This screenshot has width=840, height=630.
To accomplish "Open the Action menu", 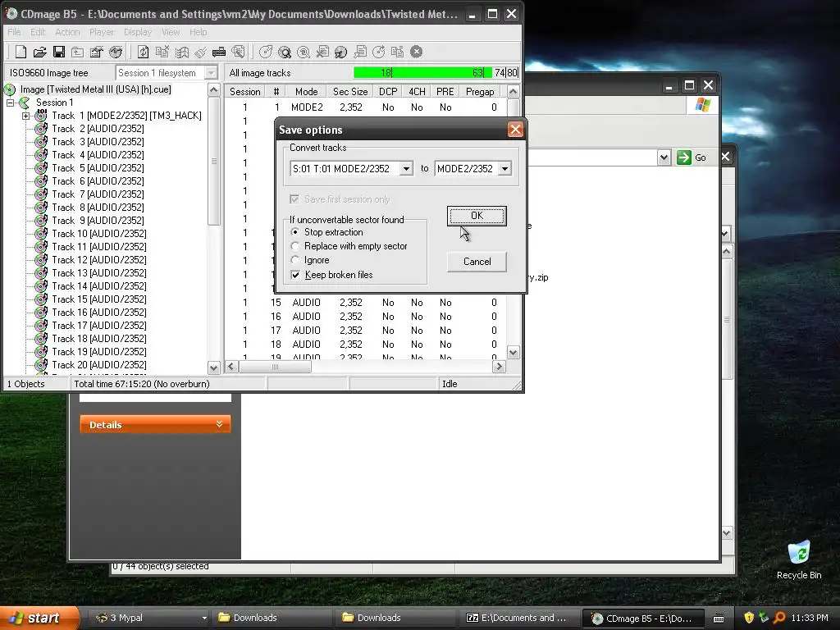I will (67, 32).
